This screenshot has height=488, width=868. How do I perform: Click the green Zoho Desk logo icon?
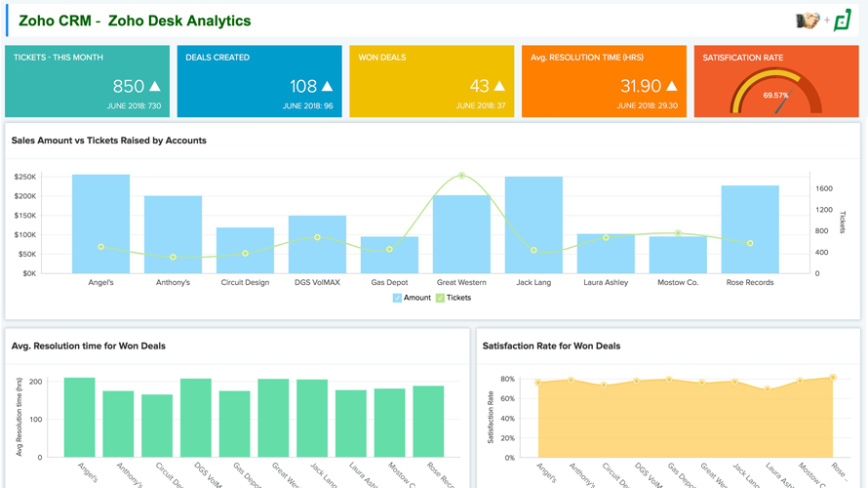(x=843, y=20)
